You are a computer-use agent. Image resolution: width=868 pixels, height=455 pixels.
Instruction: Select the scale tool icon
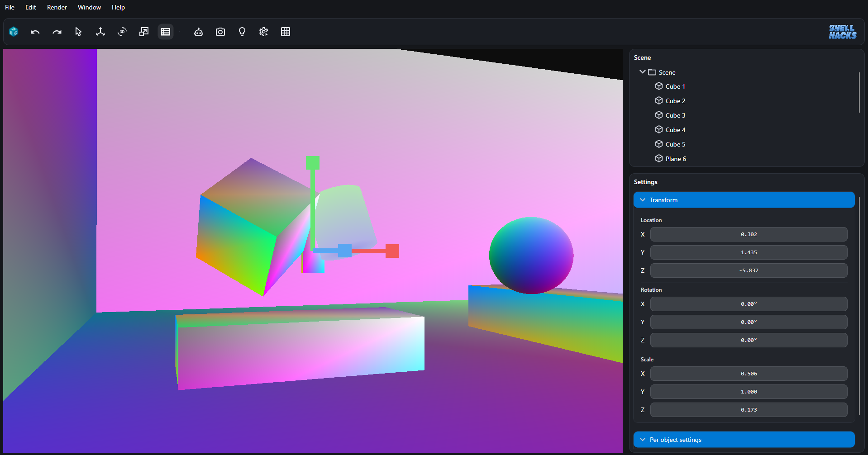143,32
